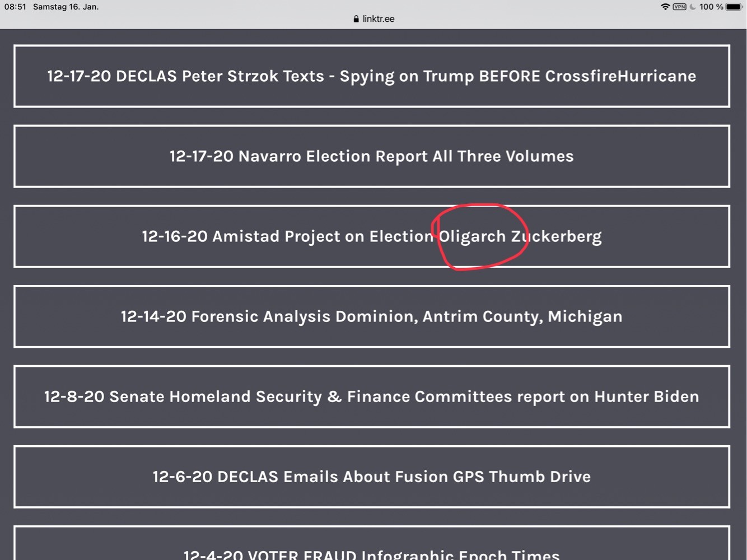Image resolution: width=747 pixels, height=560 pixels.
Task: Tap the battery icon in status bar
Action: 734,7
